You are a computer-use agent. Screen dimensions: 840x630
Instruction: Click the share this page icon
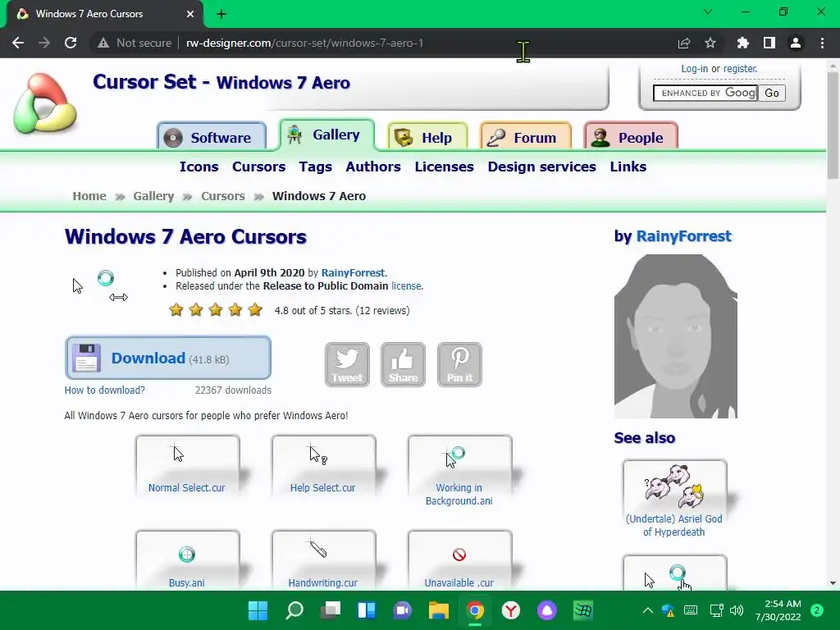[x=684, y=43]
